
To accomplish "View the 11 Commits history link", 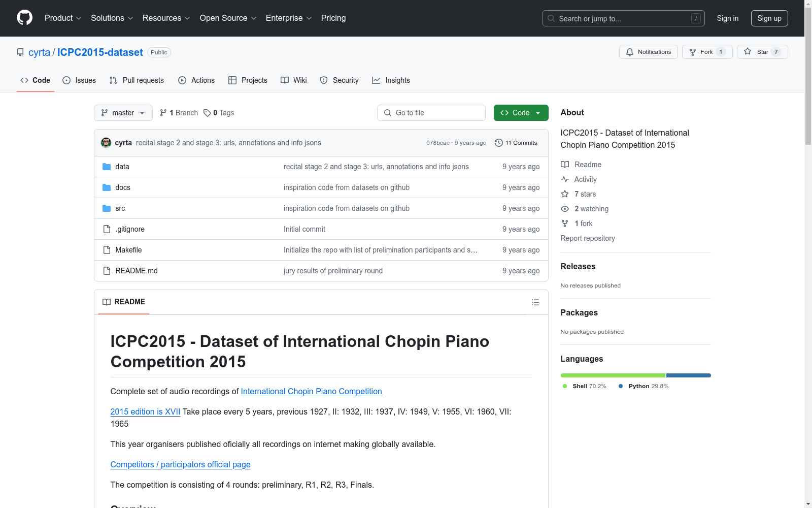I will [516, 143].
